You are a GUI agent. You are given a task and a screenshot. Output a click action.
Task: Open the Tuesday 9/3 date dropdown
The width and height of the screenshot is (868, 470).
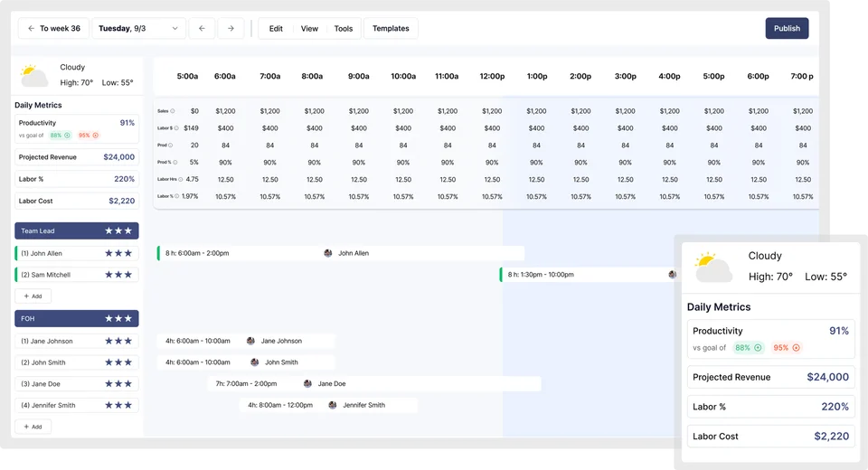click(139, 28)
